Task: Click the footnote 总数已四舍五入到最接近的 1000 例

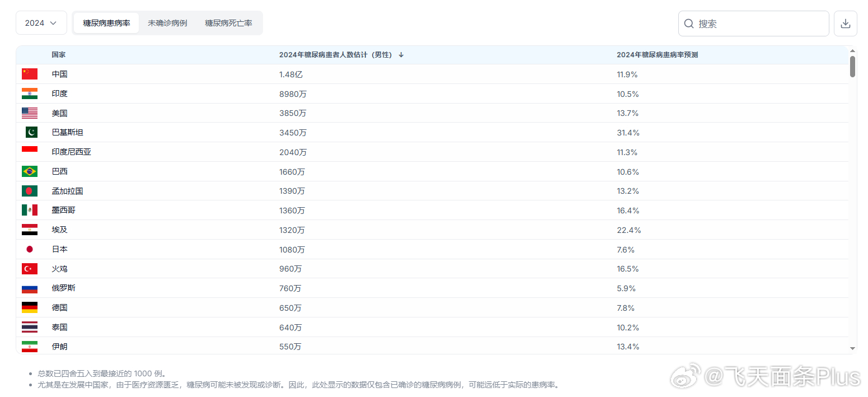Action: coord(102,373)
